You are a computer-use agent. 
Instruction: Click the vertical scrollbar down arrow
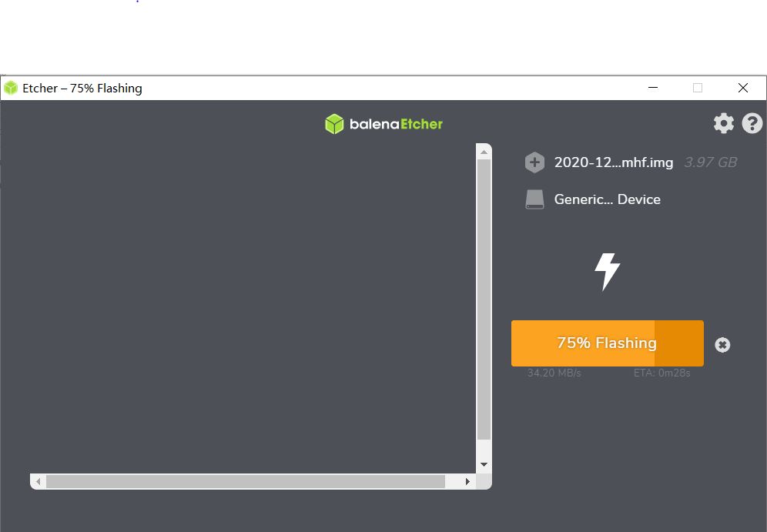484,464
